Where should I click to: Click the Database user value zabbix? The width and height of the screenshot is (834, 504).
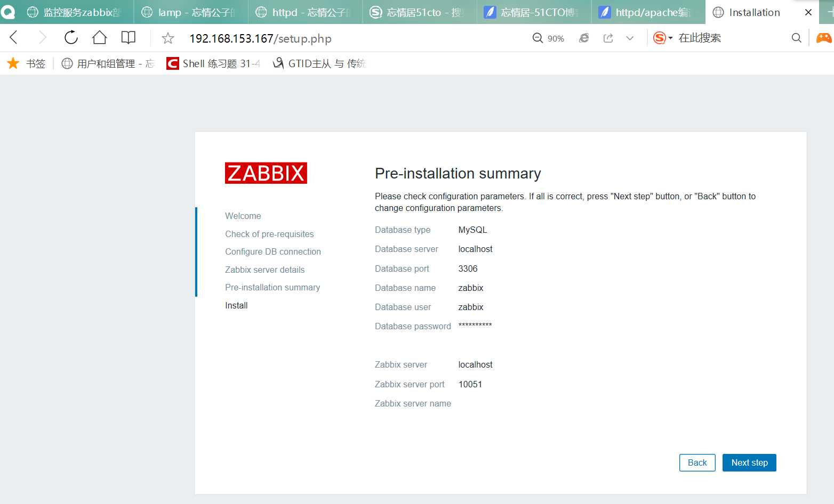click(471, 307)
